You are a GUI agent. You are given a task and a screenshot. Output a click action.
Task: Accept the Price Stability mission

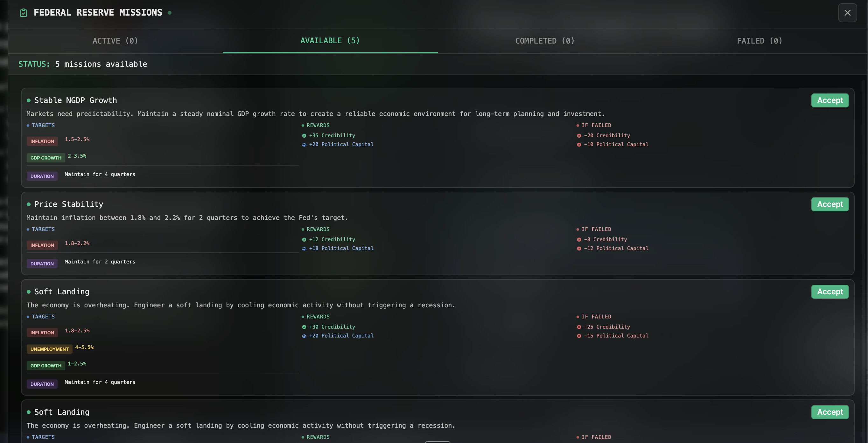pyautogui.click(x=830, y=204)
